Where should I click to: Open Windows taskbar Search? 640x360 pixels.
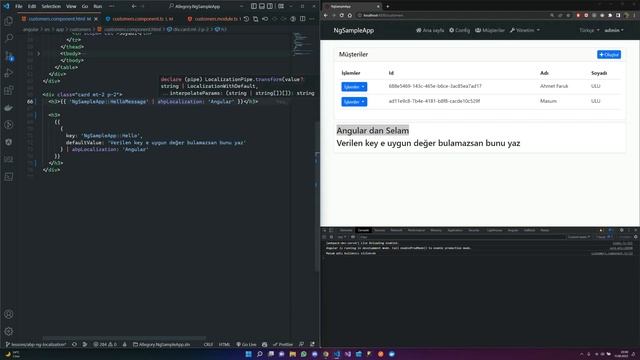(x=260, y=354)
